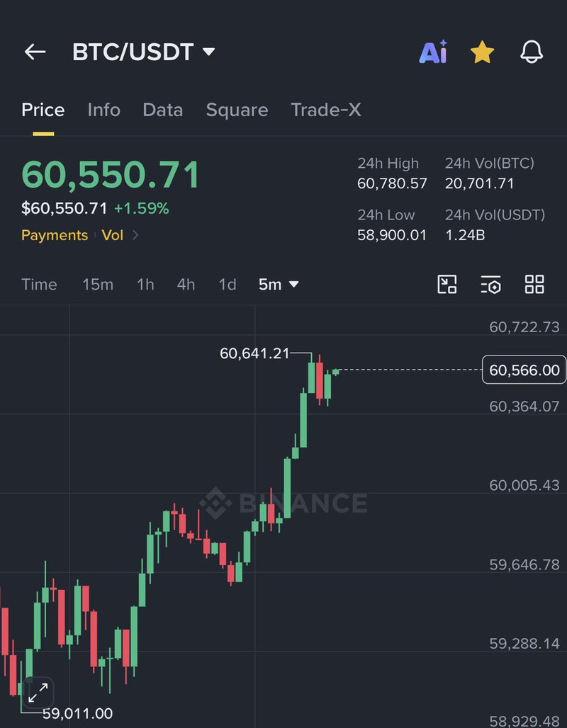This screenshot has width=567, height=728.
Task: Select the 1h chart interval
Action: 145,284
